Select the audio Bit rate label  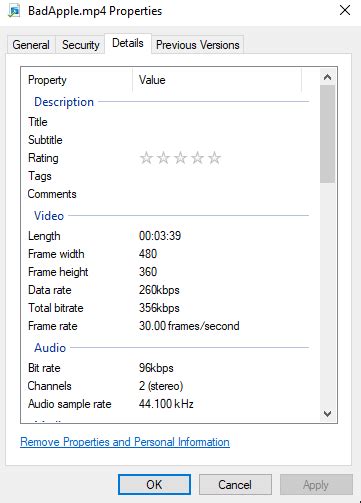[44, 368]
